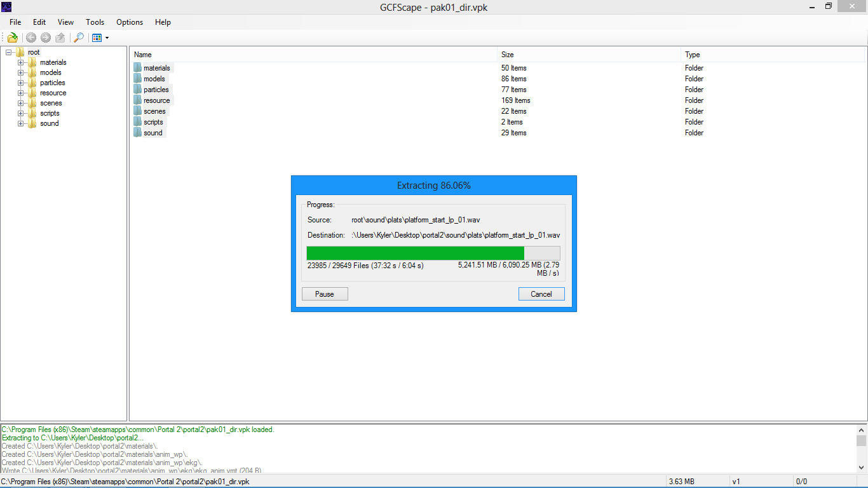Click the materials folder icon in the tree
This screenshot has height=488, width=868.
(32, 62)
